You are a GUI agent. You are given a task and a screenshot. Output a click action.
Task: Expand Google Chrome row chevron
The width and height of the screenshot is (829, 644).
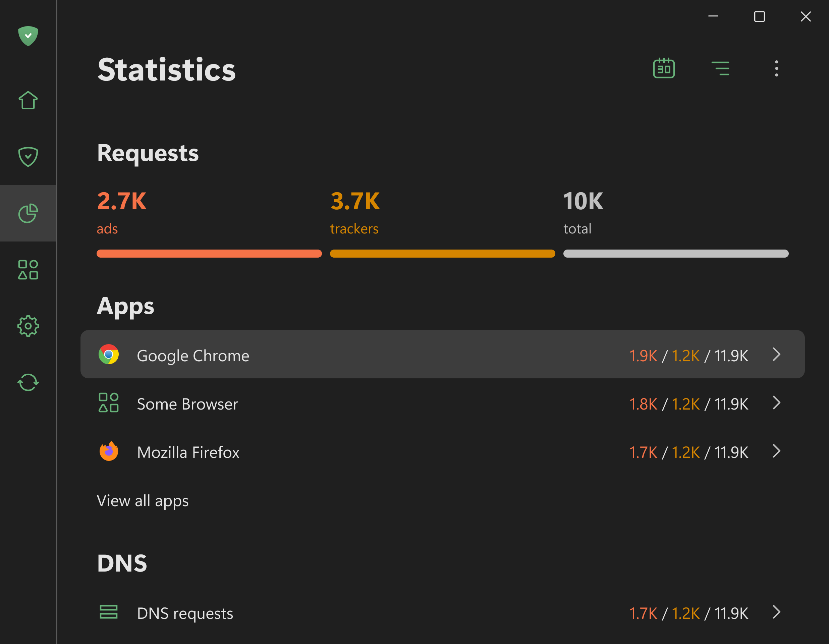point(776,355)
